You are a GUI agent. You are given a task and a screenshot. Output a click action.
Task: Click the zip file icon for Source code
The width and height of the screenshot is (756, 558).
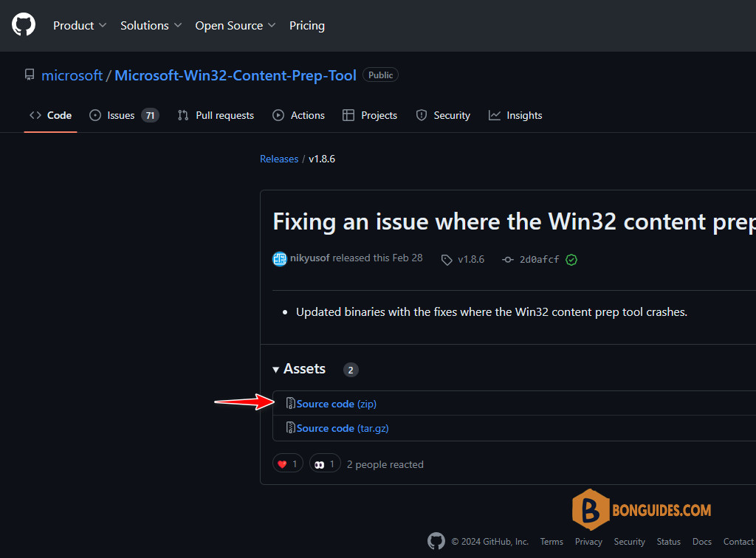click(x=290, y=403)
